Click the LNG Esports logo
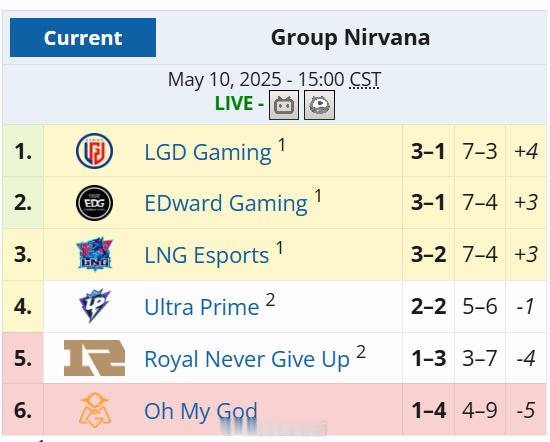550x442 pixels. pos(94,254)
